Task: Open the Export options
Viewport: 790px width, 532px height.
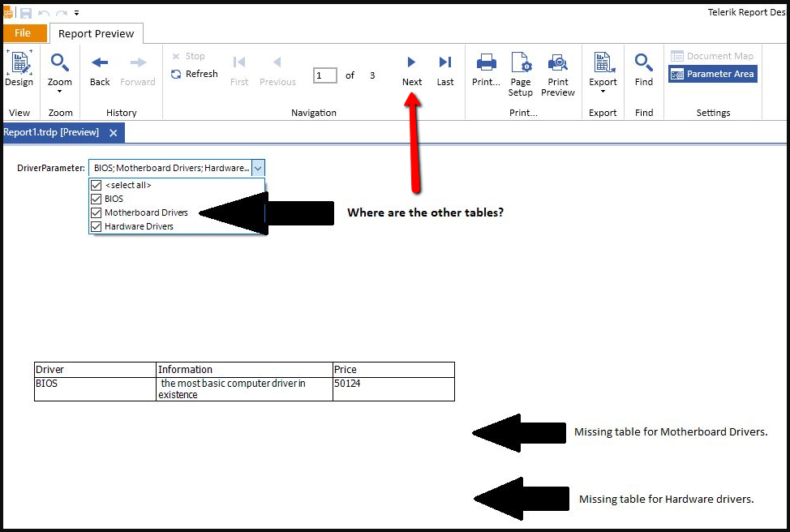Action: tap(603, 73)
